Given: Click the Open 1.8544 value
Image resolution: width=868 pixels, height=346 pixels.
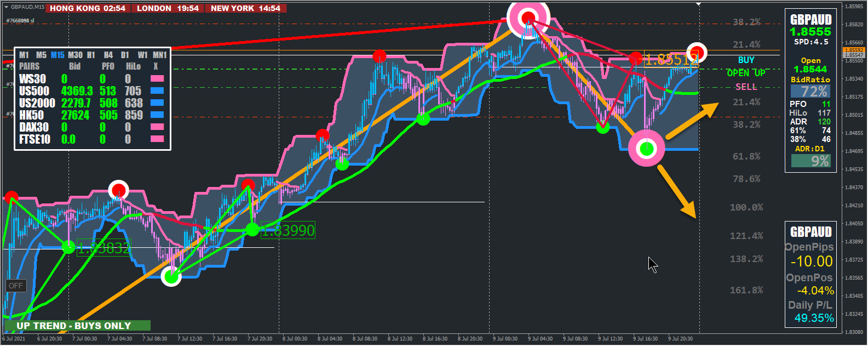Looking at the screenshot, I should tap(810, 69).
